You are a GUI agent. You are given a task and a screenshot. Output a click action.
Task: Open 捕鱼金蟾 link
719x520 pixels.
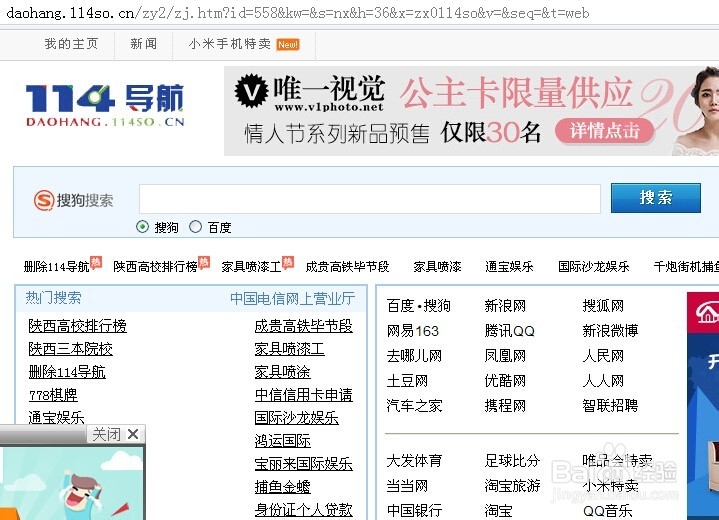282,487
